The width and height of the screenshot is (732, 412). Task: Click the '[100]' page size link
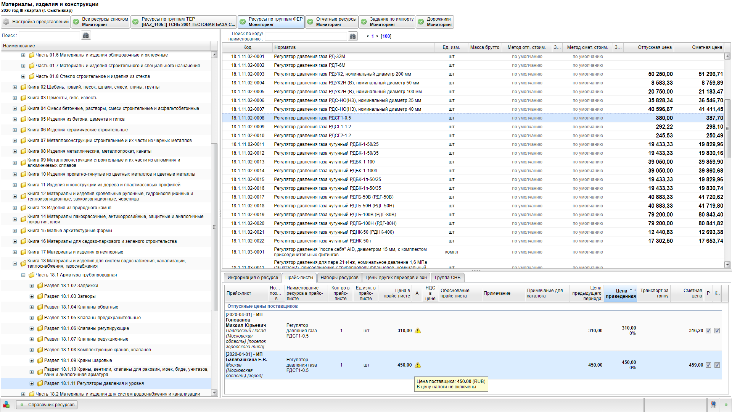pyautogui.click(x=386, y=36)
